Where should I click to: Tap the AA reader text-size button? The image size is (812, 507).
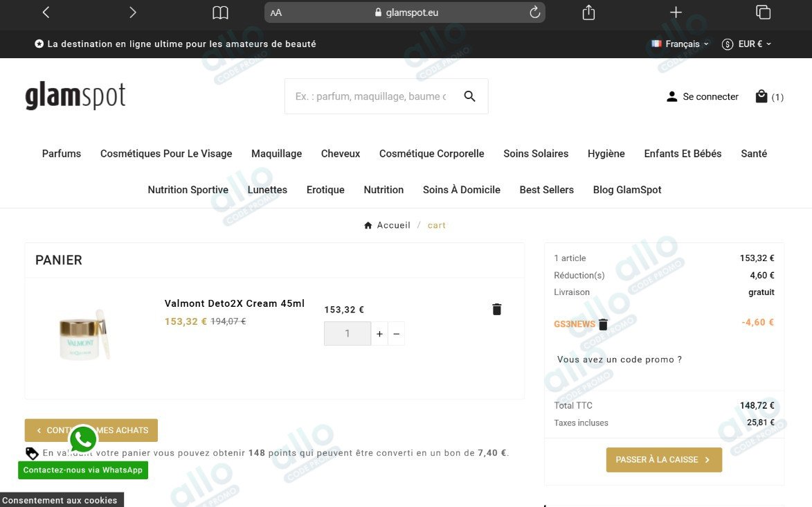276,13
